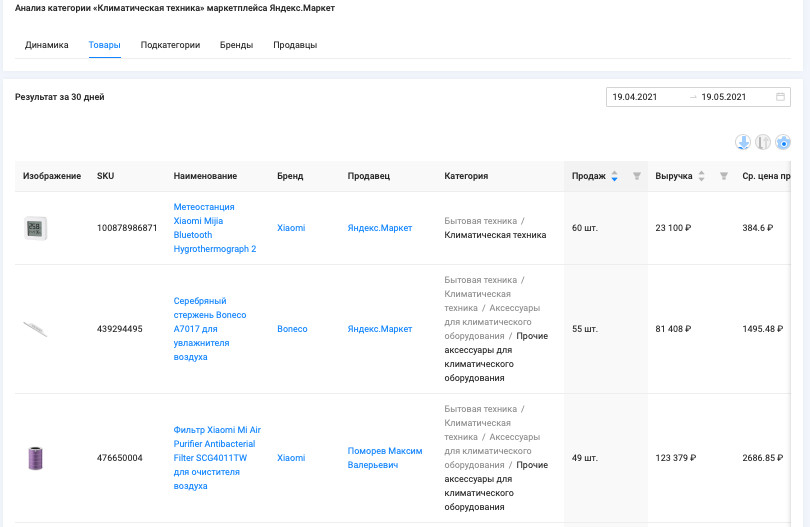Click the 49 шт. sales value

585,458
